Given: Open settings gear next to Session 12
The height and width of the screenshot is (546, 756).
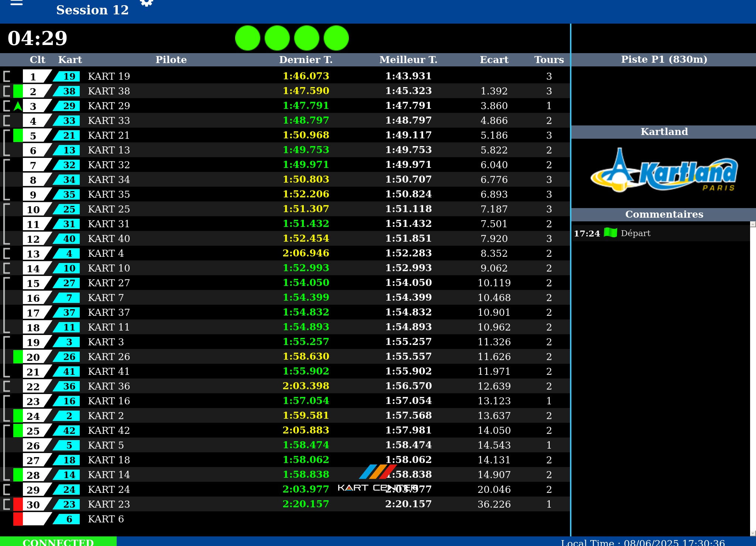Looking at the screenshot, I should point(147,3).
